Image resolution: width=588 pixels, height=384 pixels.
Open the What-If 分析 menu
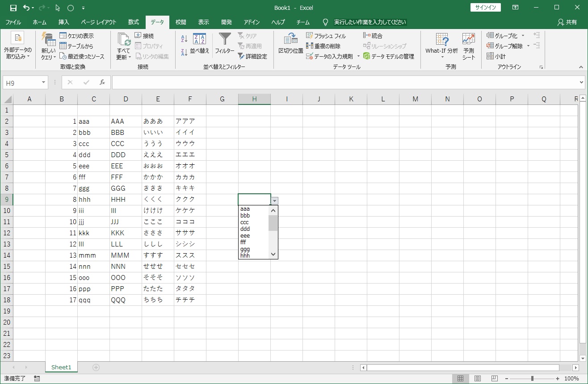pos(442,46)
